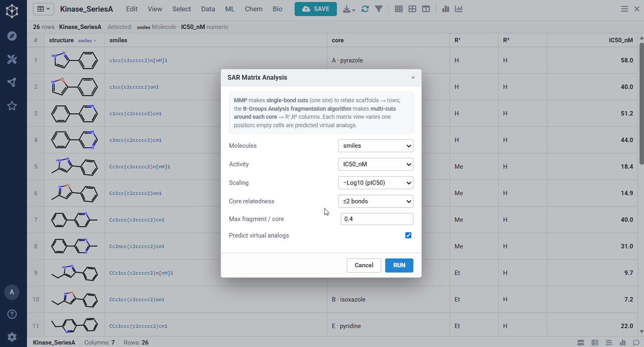Viewport: 644px width, 347px height.
Task: Add a bar chart viewer
Action: tap(446, 9)
